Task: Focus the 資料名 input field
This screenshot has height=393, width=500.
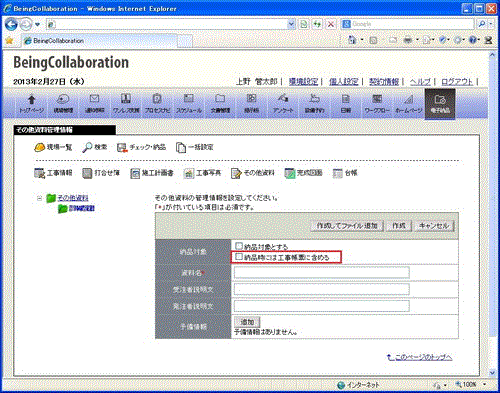Action: [322, 272]
